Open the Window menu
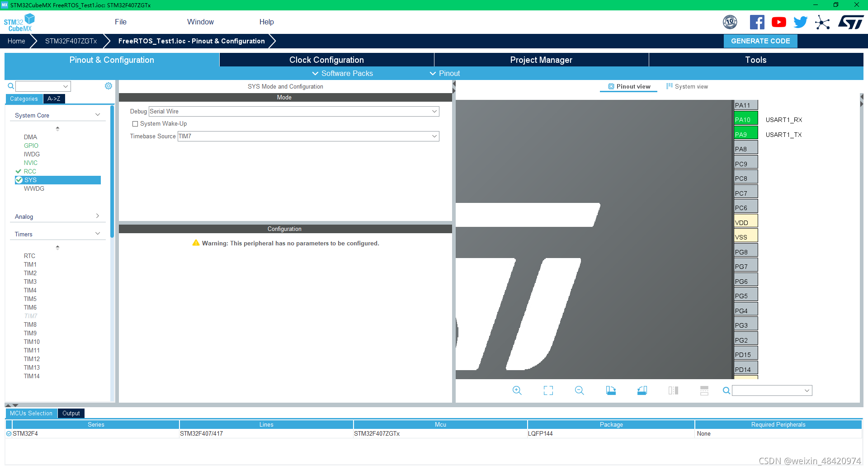 pos(200,22)
